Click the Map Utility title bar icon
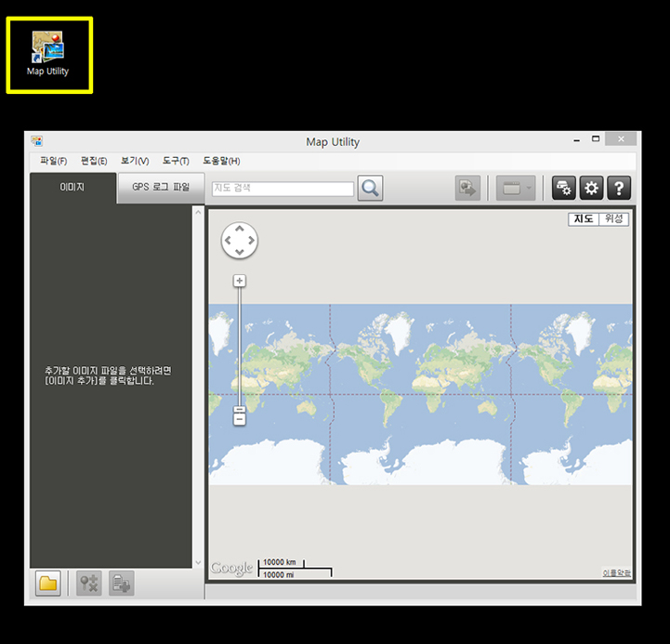670x644 pixels. tap(37, 140)
